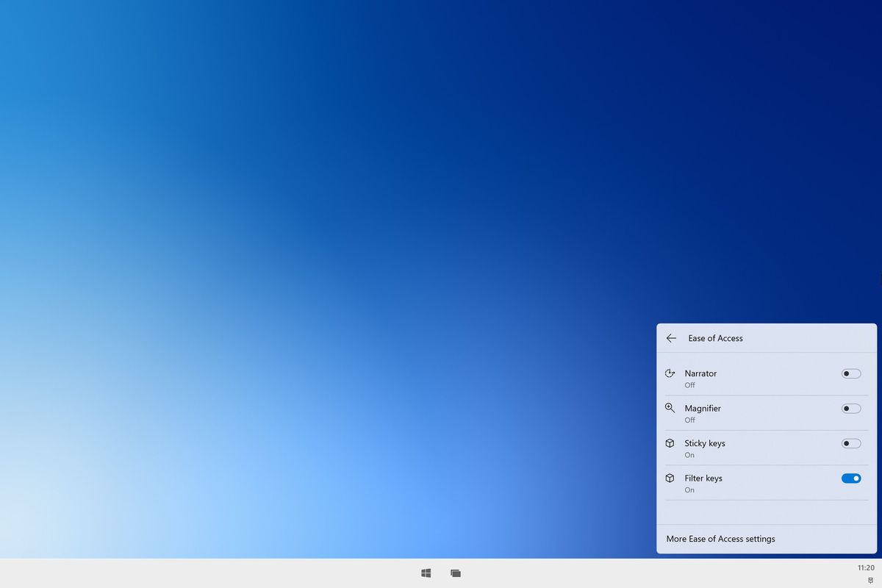Viewport: 882px width, 588px height.
Task: Click the Task View icon on the taskbar
Action: pos(456,573)
